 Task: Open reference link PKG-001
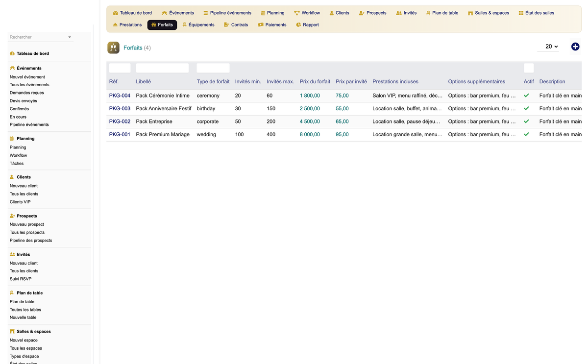pos(120,134)
